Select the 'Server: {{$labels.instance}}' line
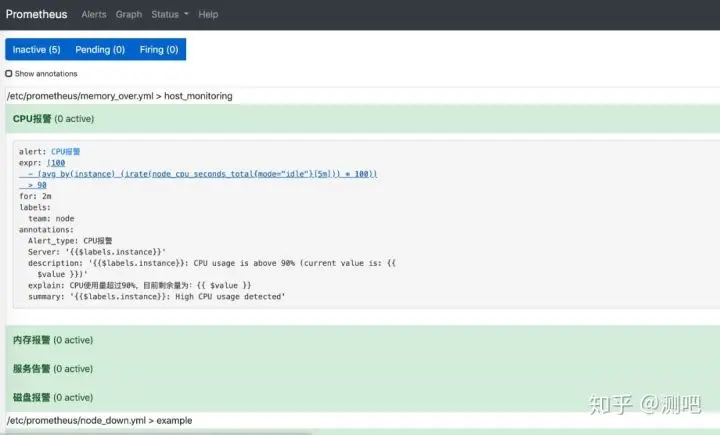 (97, 252)
